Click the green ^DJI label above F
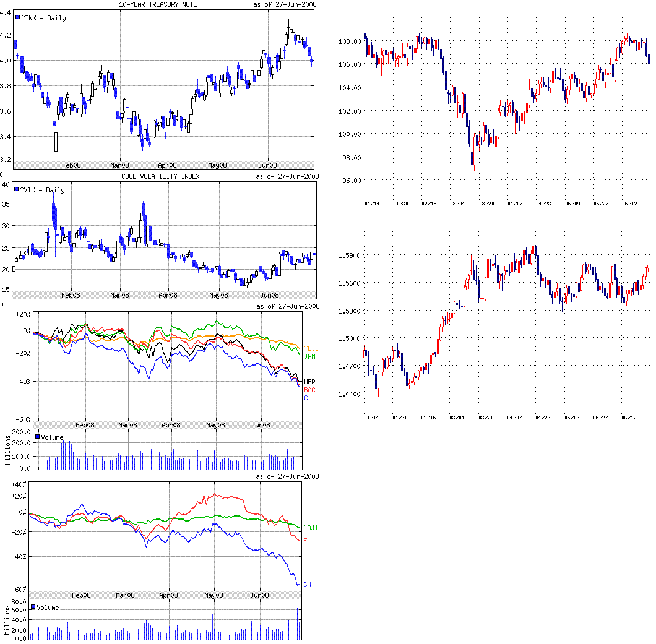Viewport: 656px width, 644px height. pos(311,528)
